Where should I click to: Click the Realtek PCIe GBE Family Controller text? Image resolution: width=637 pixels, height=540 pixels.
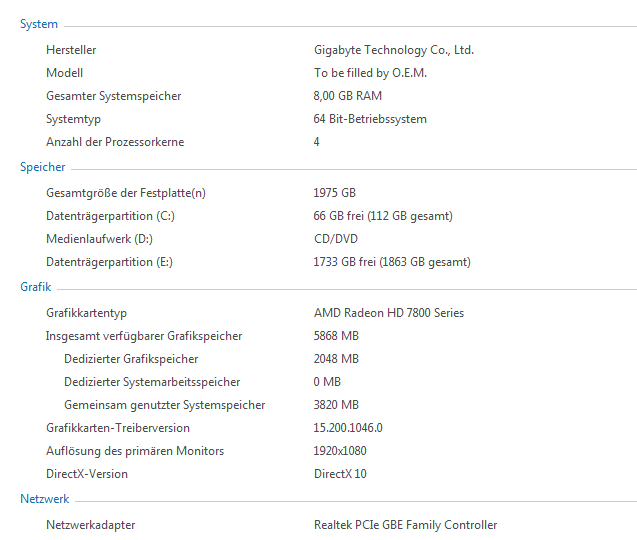coord(405,525)
